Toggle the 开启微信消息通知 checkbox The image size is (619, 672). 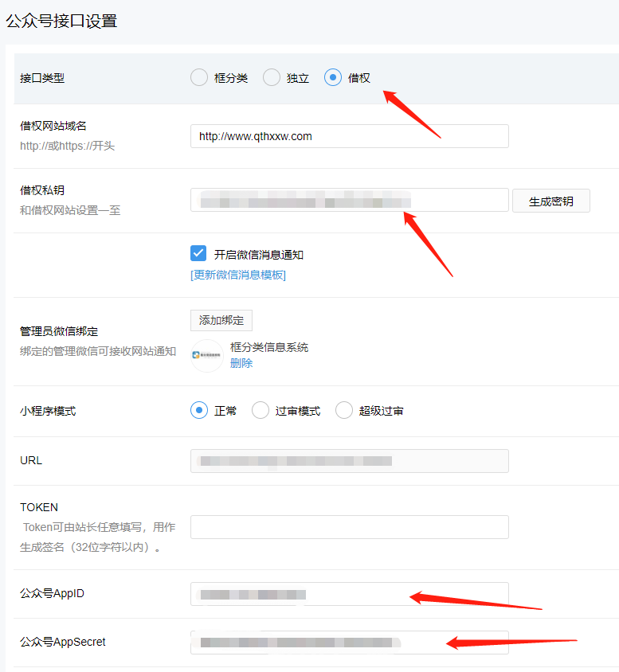199,254
